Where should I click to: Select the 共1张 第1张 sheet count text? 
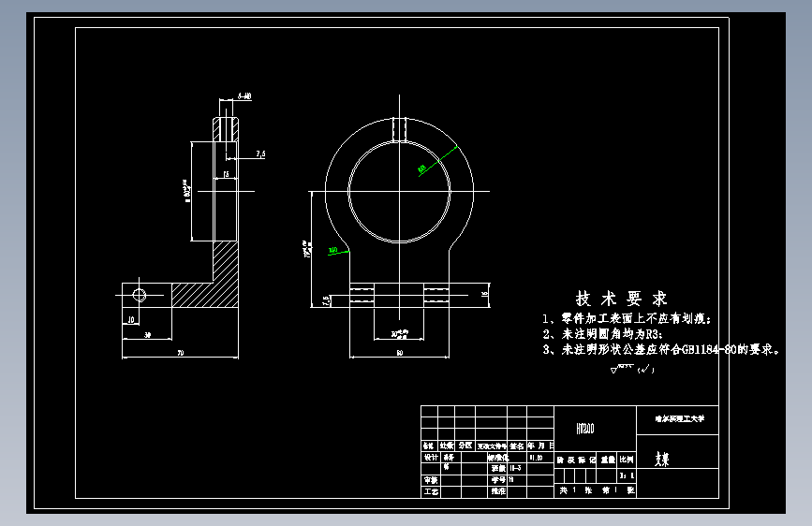596,489
